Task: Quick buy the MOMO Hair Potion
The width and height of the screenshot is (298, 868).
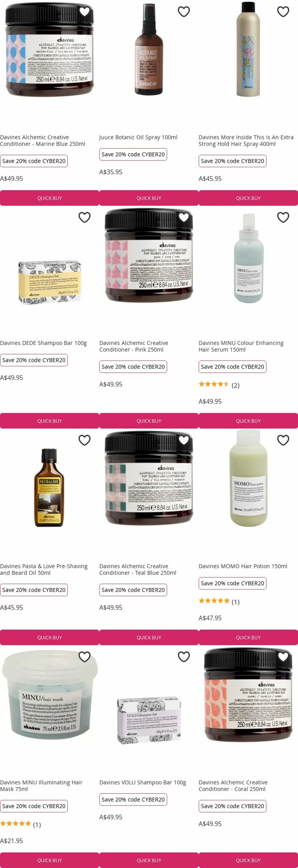Action: pos(248,637)
